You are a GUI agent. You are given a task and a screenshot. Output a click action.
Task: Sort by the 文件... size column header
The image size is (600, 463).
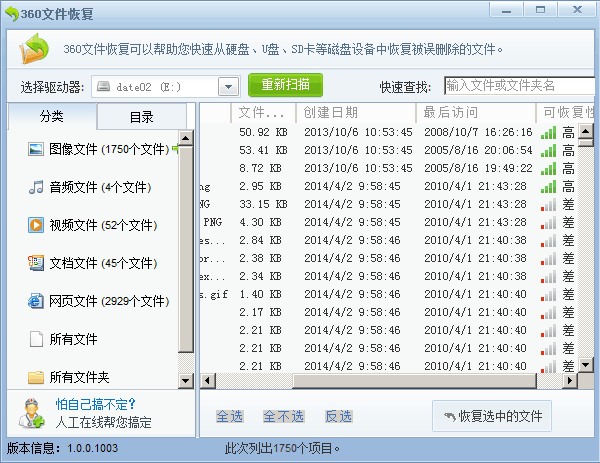(x=263, y=112)
